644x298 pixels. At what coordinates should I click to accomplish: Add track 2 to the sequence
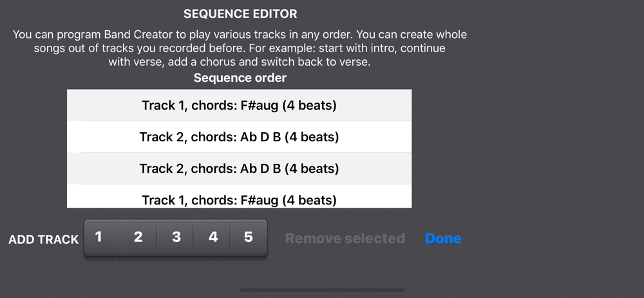click(138, 237)
